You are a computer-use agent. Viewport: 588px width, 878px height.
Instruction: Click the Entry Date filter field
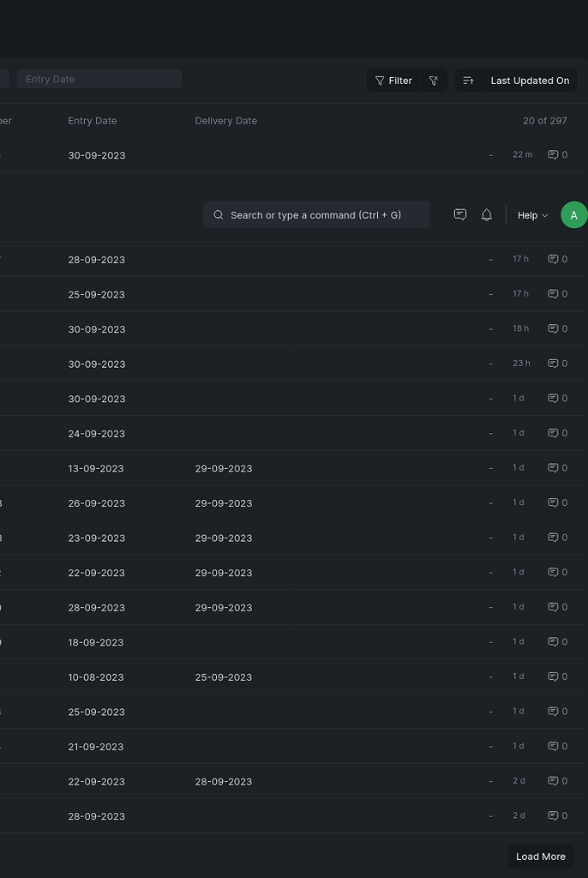(99, 79)
